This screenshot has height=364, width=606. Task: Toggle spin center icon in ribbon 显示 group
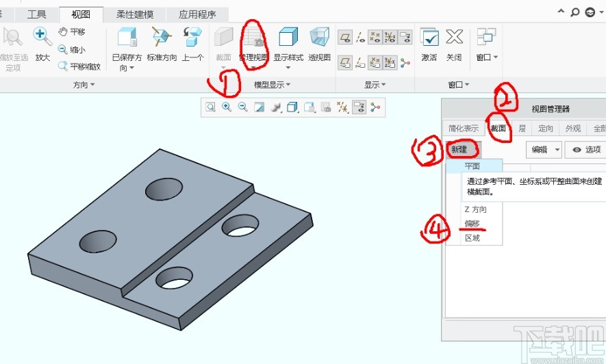coord(405,62)
